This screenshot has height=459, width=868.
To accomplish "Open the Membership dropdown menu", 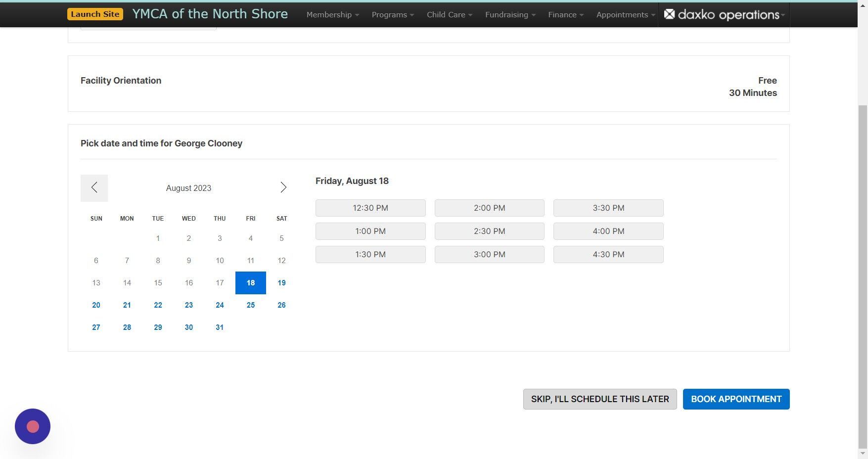I will tap(332, 14).
